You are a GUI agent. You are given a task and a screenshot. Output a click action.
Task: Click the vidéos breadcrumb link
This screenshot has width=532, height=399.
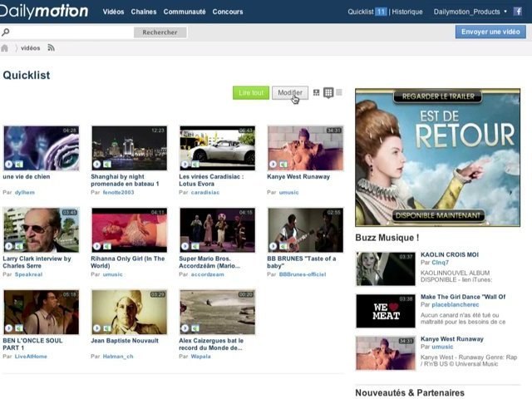click(30, 48)
